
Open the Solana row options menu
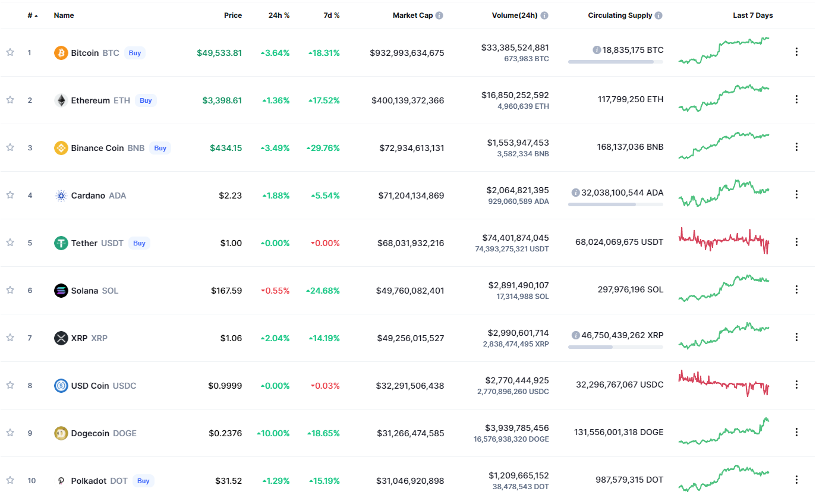point(797,289)
